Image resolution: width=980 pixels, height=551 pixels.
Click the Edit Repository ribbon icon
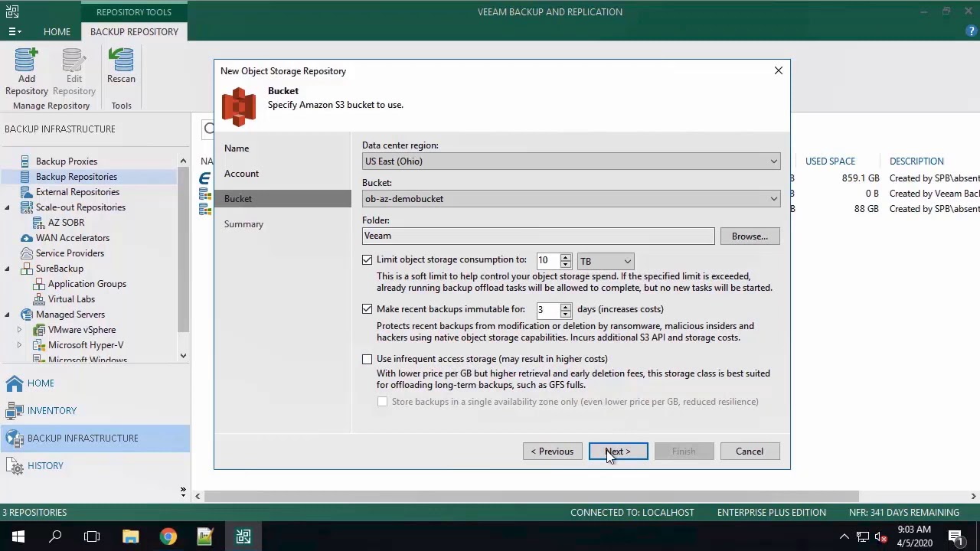(x=73, y=71)
